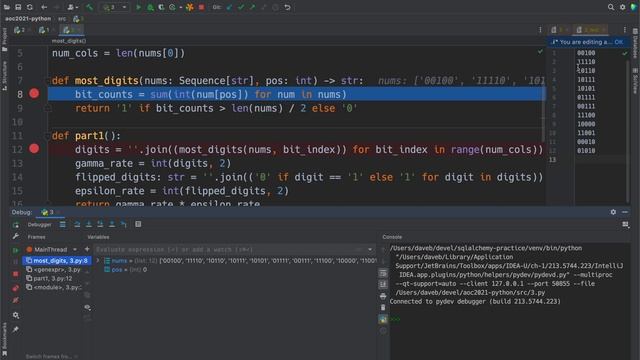
Task: Select frame part1, 3.py:12
Action: [x=50, y=278]
